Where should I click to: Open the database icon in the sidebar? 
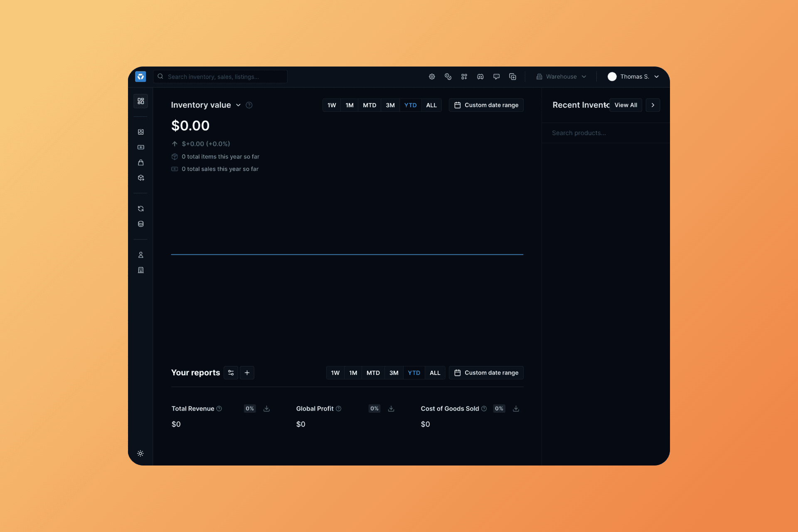[x=140, y=223]
